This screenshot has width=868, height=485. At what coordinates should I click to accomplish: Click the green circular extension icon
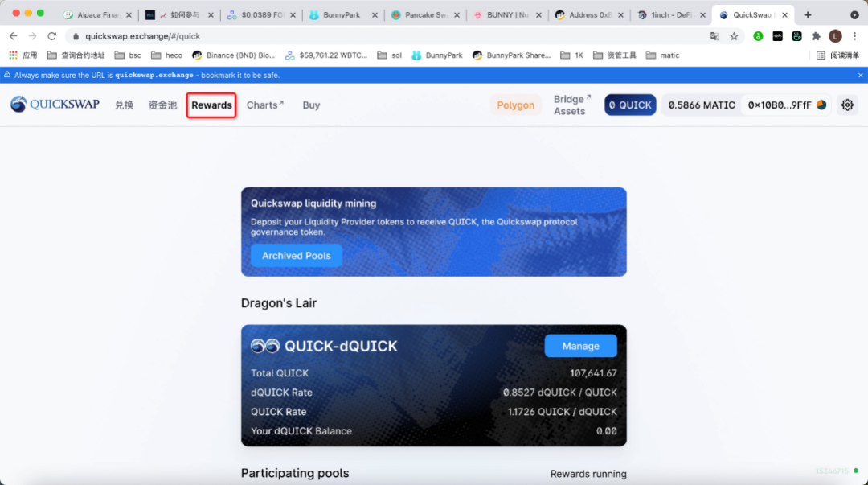758,36
